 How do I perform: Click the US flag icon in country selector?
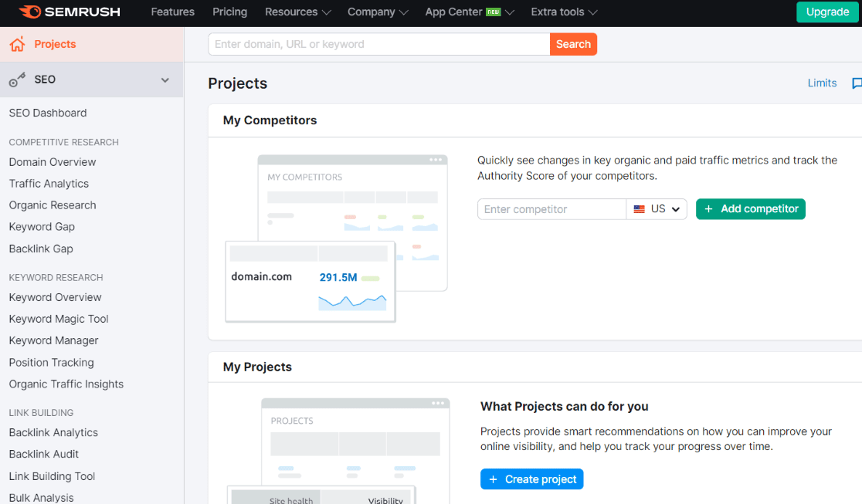pyautogui.click(x=638, y=208)
